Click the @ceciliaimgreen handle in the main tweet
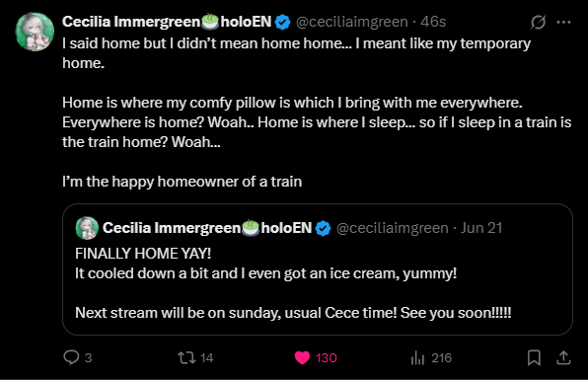 (352, 22)
